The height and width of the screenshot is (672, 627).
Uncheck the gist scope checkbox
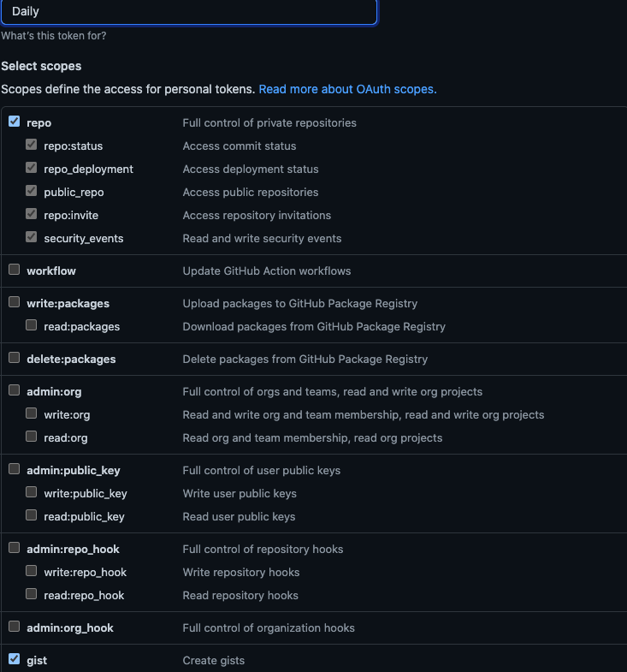15,659
